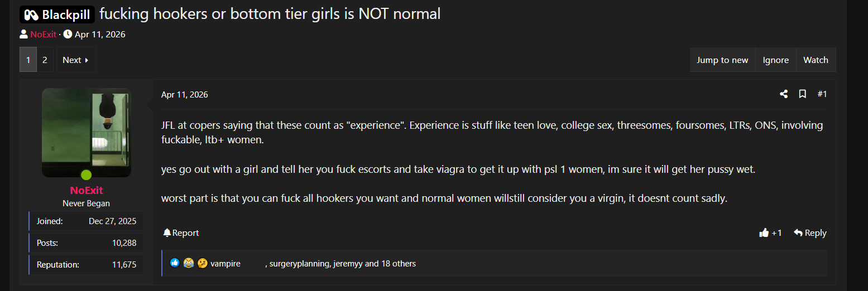Click the laughing reaction emoji
Screen dimensions: 868x291
click(x=189, y=263)
